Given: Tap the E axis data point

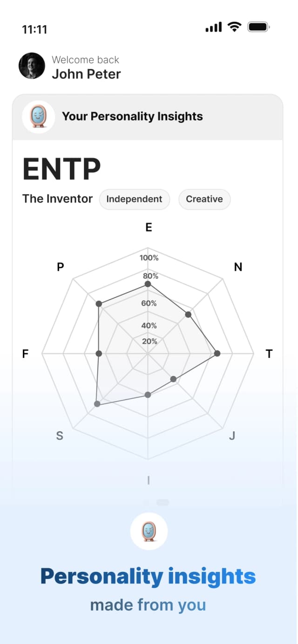Looking at the screenshot, I should tap(148, 284).
